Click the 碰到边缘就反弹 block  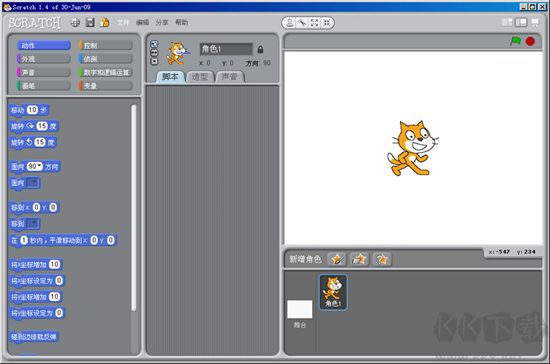pos(34,337)
